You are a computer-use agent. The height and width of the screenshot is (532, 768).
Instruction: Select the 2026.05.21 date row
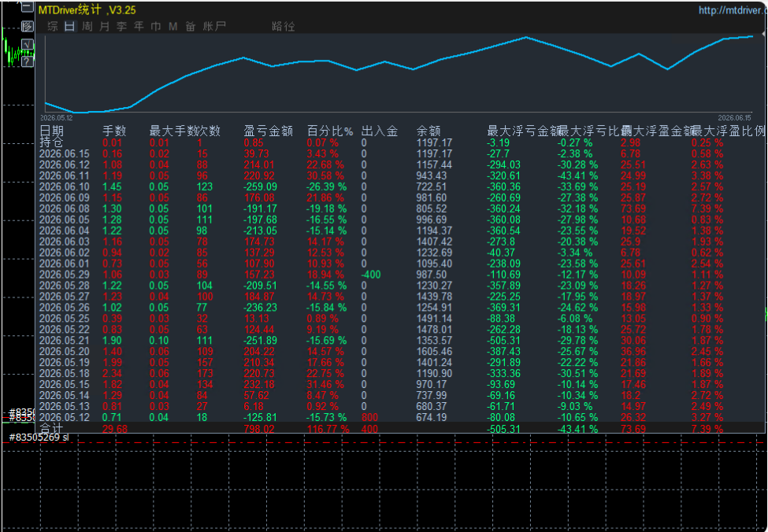click(64, 341)
